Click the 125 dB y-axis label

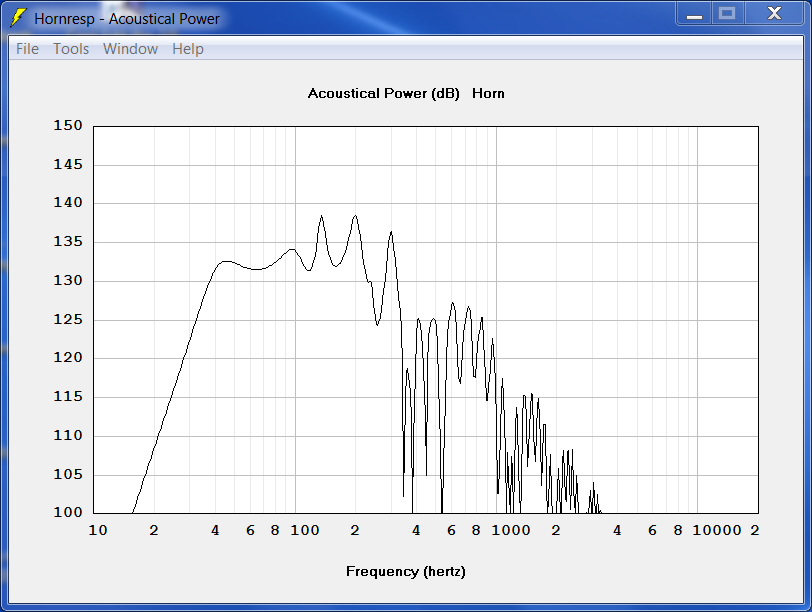68,319
